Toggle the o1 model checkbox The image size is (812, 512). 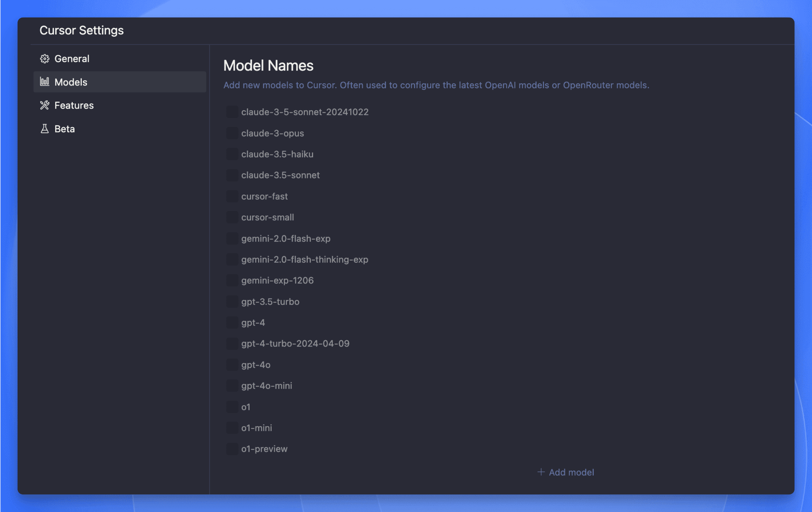point(232,407)
